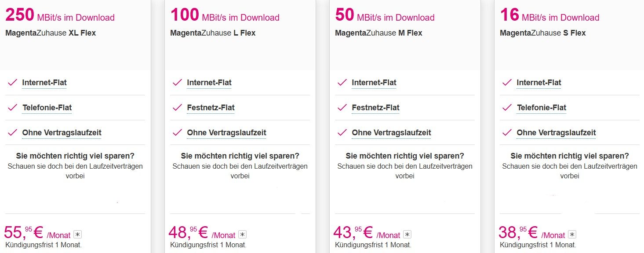Screen dimensions: 644x253
Task: Open Internet-Flat info link in L Flex plan
Action: pos(209,83)
